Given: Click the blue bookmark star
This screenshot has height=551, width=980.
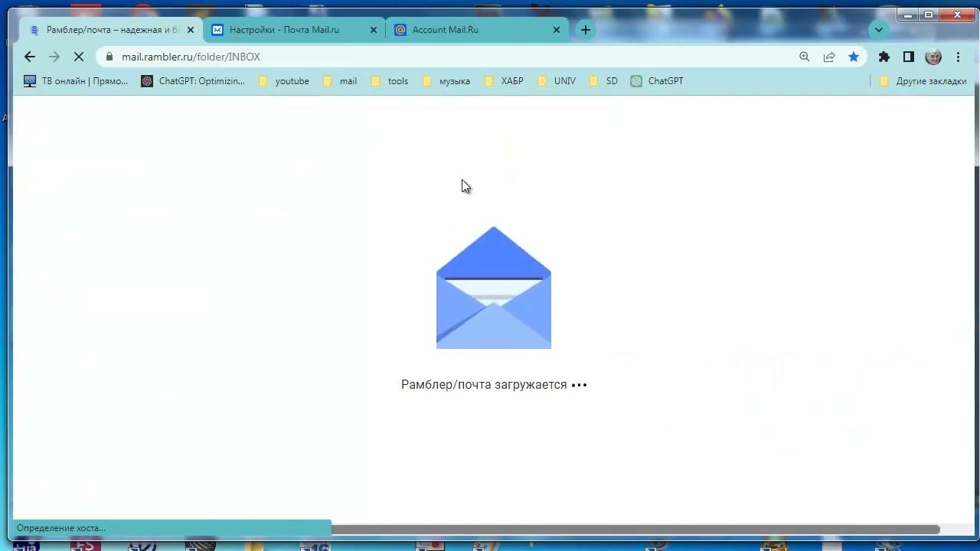Looking at the screenshot, I should coord(854,57).
